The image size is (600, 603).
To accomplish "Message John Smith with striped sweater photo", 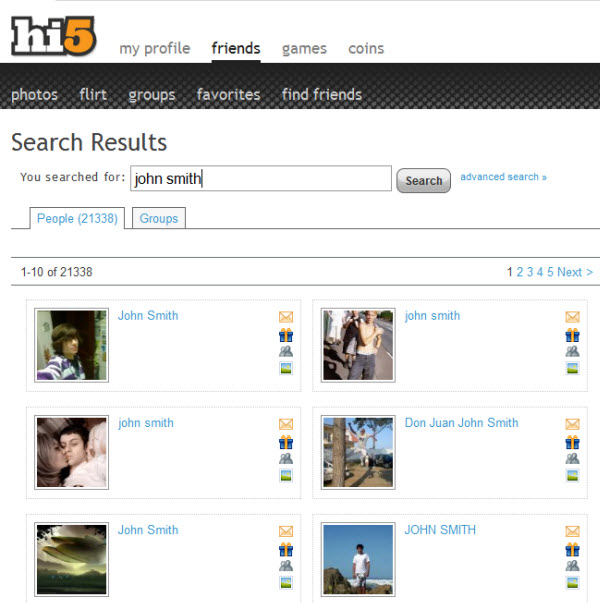I will click(x=286, y=317).
